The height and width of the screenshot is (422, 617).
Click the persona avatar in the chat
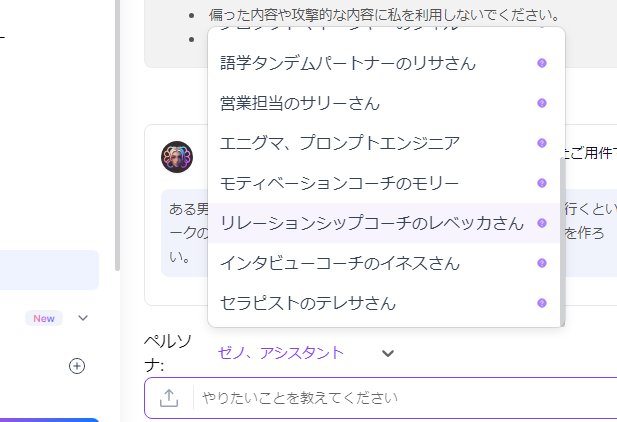(x=177, y=157)
